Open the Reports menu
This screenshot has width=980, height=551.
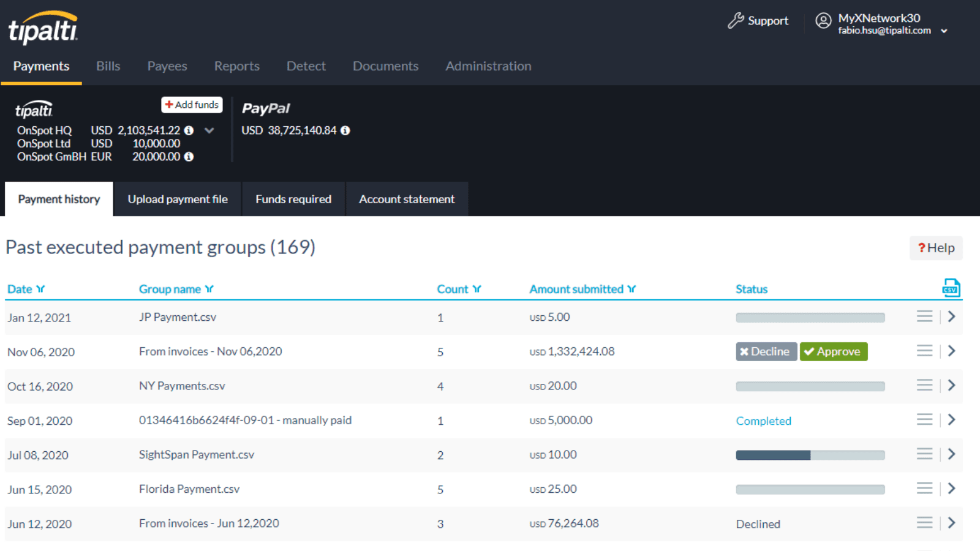point(236,66)
